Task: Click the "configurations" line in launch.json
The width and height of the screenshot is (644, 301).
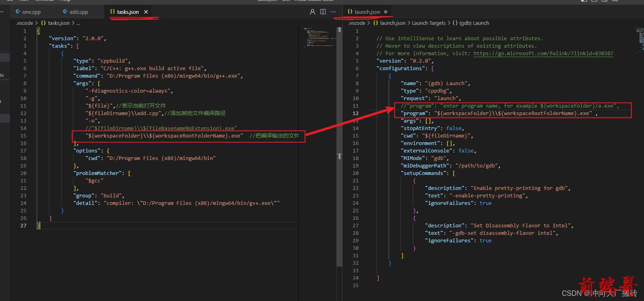Action: (405, 69)
